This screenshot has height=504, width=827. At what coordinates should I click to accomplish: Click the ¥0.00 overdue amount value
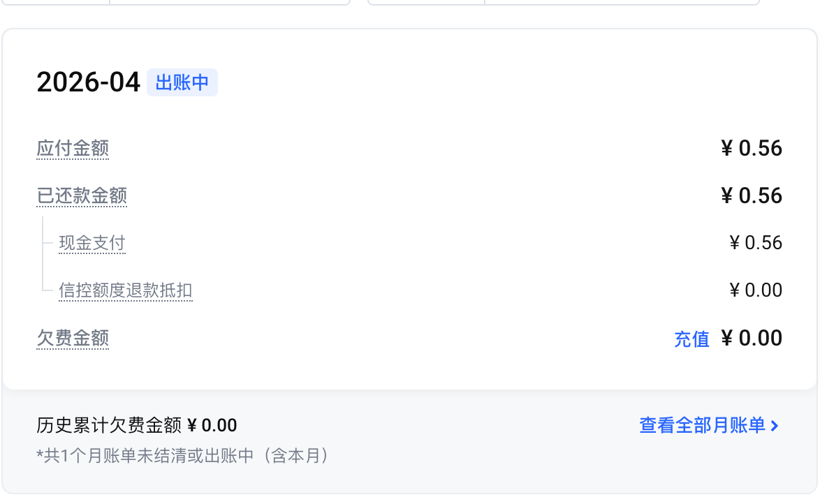[x=752, y=338]
